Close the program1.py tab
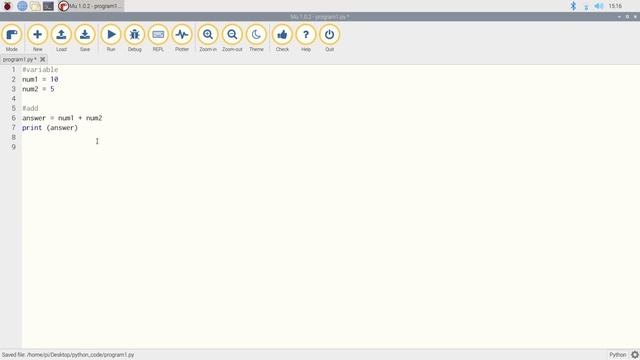Image resolution: width=640 pixels, height=360 pixels. click(x=42, y=60)
